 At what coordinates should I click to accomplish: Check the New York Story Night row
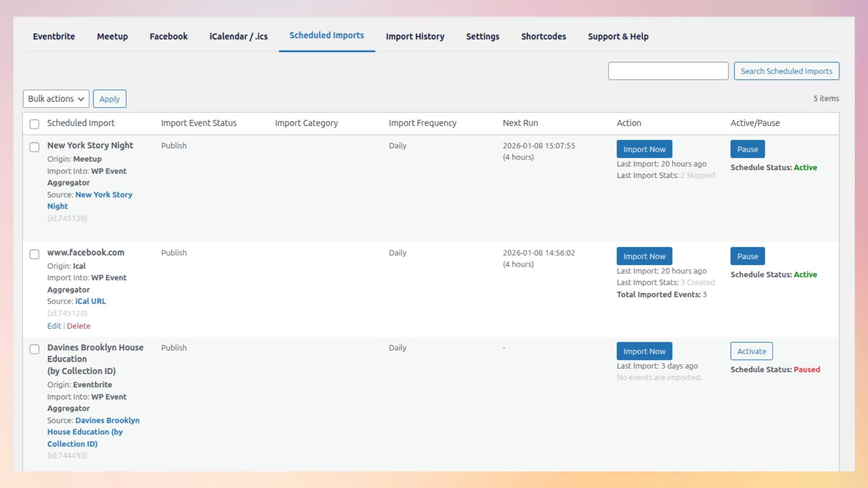click(34, 147)
